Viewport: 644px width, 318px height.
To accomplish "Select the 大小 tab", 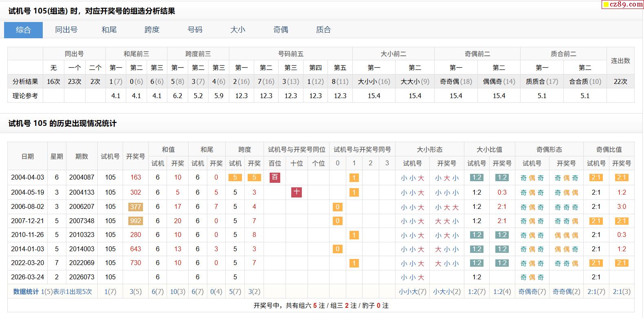I will click(237, 30).
